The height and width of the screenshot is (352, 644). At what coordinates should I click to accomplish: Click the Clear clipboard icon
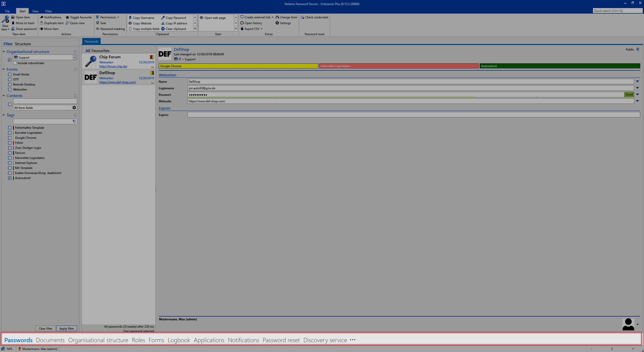(163, 29)
